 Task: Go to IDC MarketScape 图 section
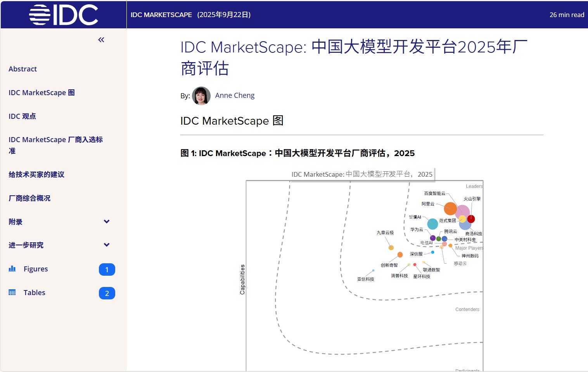click(x=42, y=93)
